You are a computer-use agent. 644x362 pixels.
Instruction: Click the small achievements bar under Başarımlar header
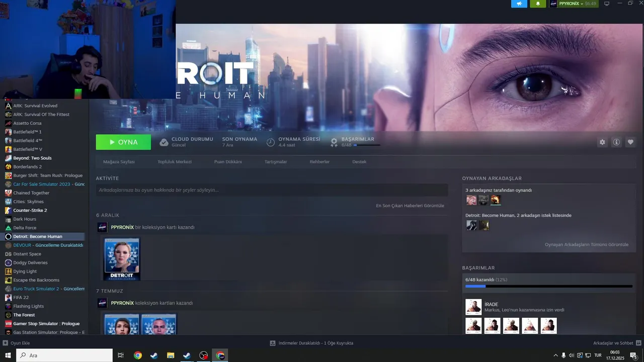coord(367,145)
